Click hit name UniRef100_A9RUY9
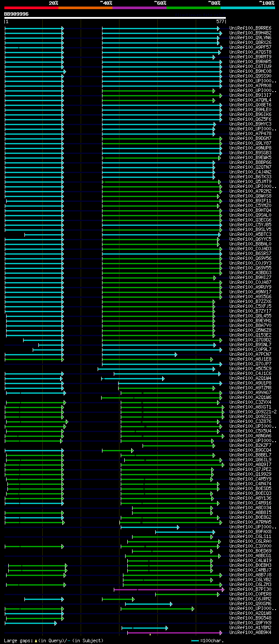The width and height of the screenshot is (279, 644). 250,287
